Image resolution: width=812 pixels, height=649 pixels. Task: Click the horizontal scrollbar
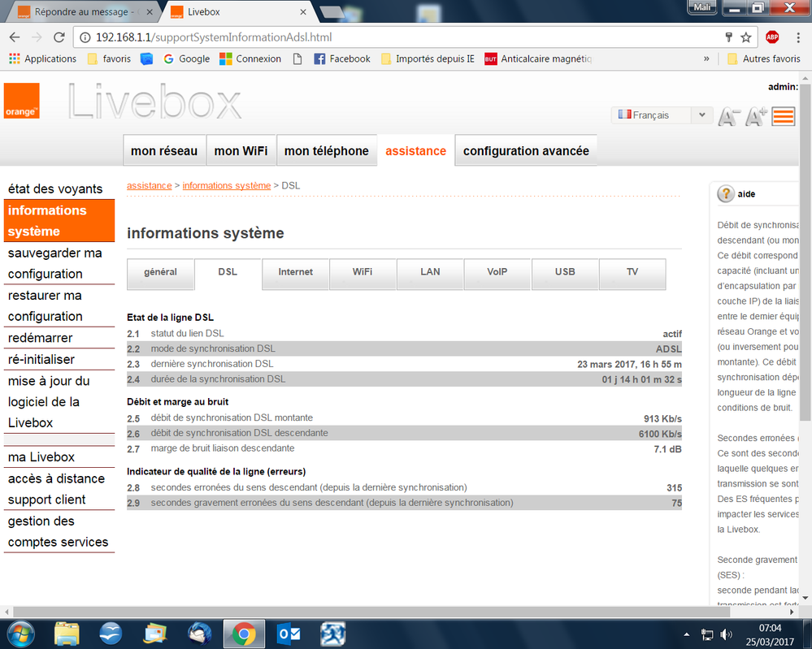pos(371,612)
